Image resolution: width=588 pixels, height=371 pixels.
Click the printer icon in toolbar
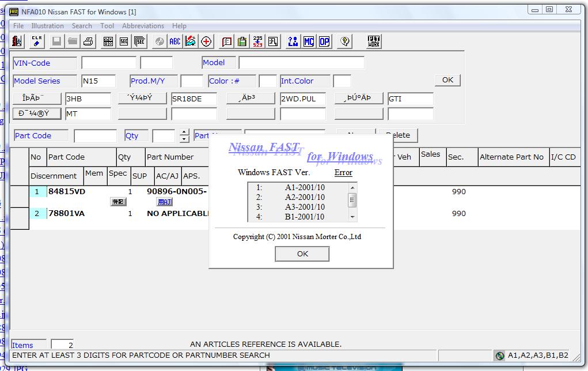pyautogui.click(x=88, y=41)
